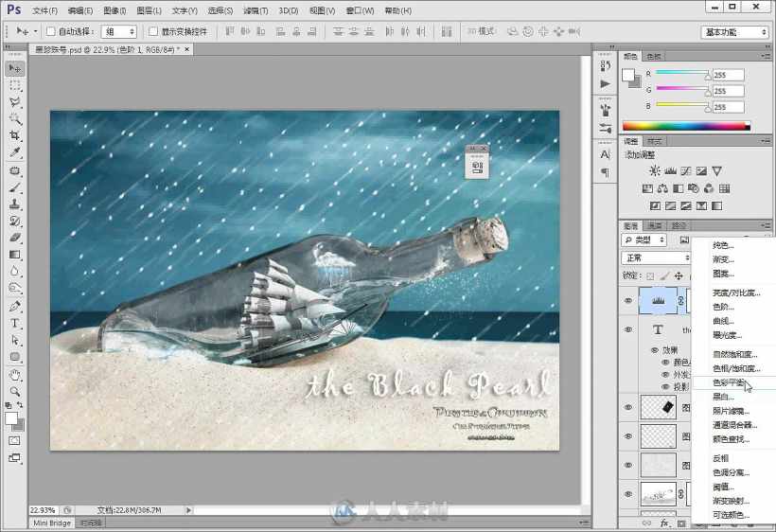This screenshot has width=776, height=532.
Task: Open the 组 auto-select dropdown
Action: (119, 31)
